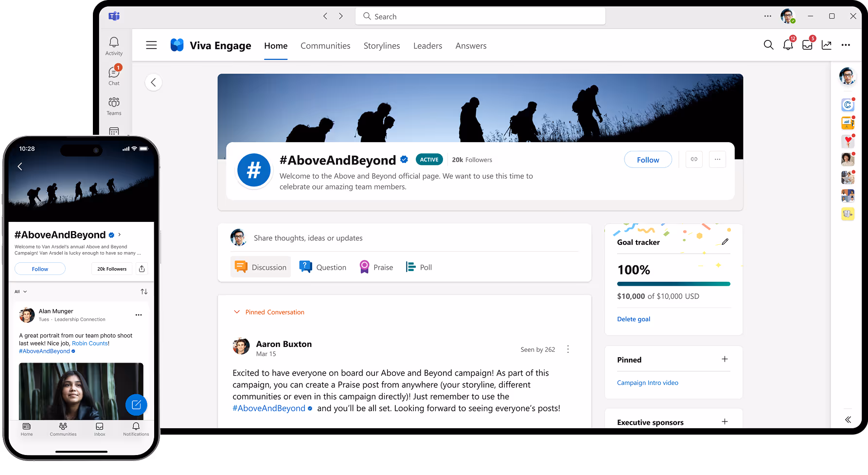Open post options menu beside Seen by 262

click(568, 349)
